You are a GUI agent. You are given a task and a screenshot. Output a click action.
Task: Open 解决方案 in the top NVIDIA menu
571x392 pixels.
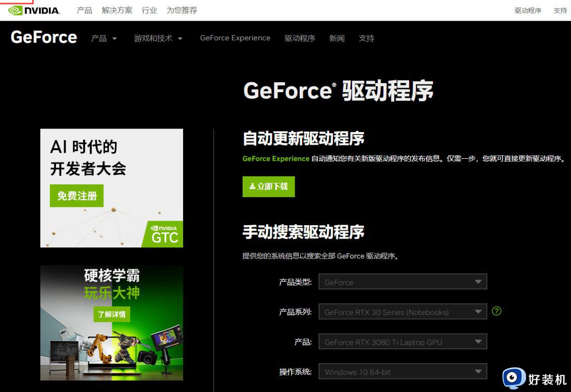(x=117, y=10)
